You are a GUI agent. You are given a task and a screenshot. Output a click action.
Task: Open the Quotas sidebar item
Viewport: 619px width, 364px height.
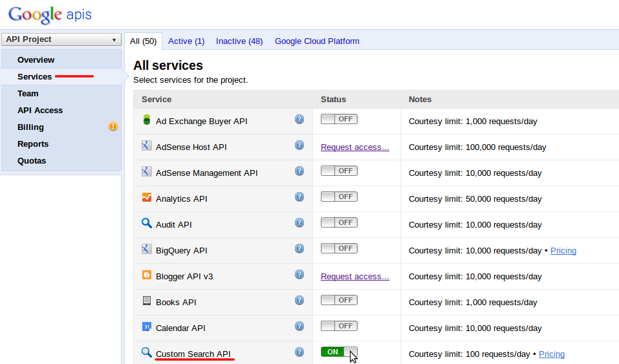coord(32,161)
